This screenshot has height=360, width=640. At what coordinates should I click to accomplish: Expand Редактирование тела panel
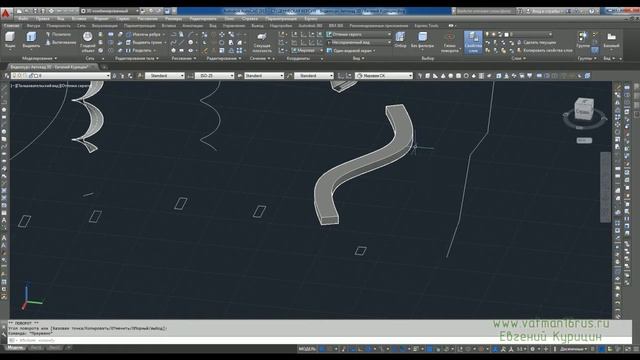[136, 59]
